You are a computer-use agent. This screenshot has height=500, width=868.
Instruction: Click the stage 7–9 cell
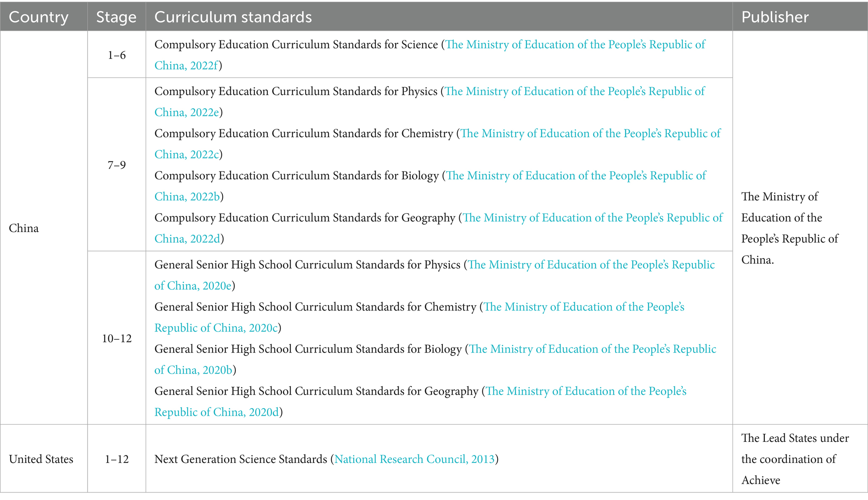point(117,165)
